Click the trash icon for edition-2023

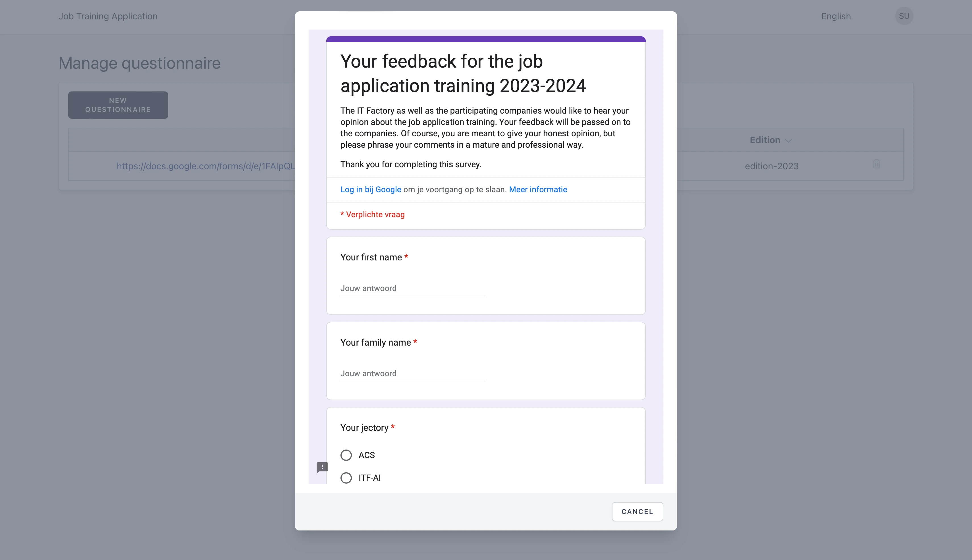[876, 164]
